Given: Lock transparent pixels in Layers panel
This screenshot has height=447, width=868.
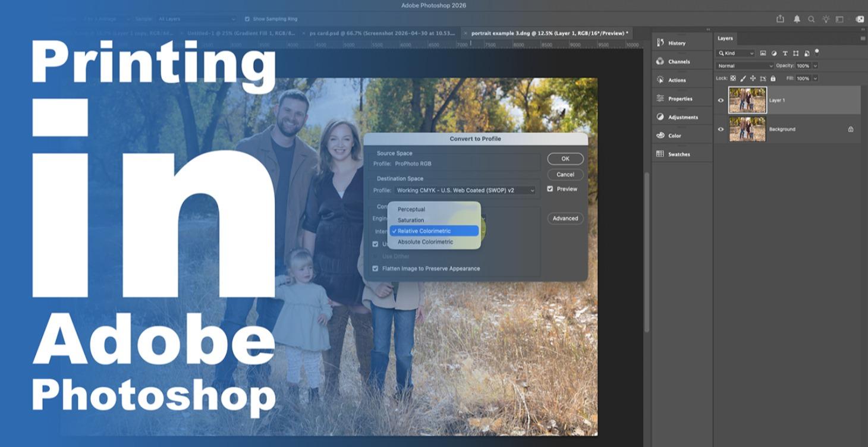Looking at the screenshot, I should click(x=733, y=78).
